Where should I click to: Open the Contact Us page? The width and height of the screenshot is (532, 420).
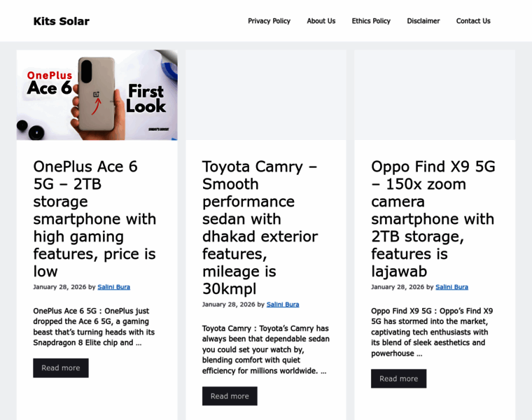[x=473, y=21]
